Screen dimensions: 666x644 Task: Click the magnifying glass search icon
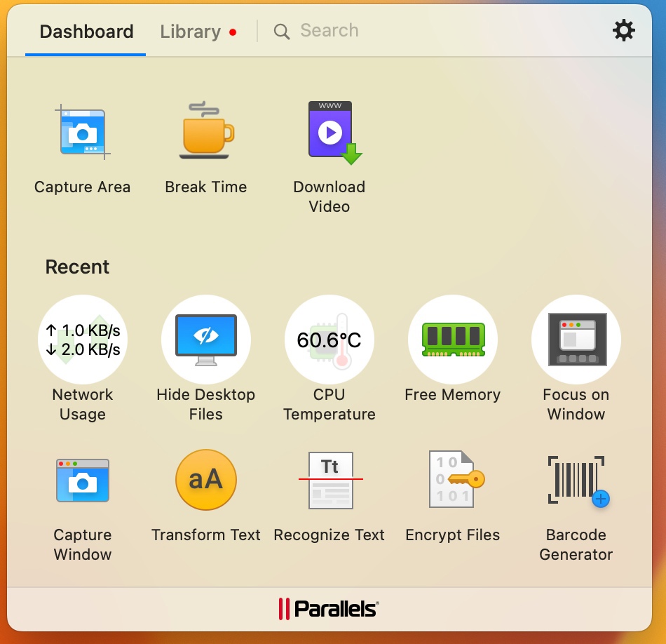[x=282, y=32]
